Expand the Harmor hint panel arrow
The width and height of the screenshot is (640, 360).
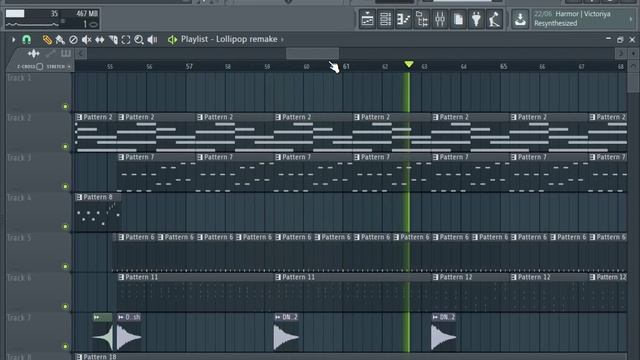coord(631,19)
